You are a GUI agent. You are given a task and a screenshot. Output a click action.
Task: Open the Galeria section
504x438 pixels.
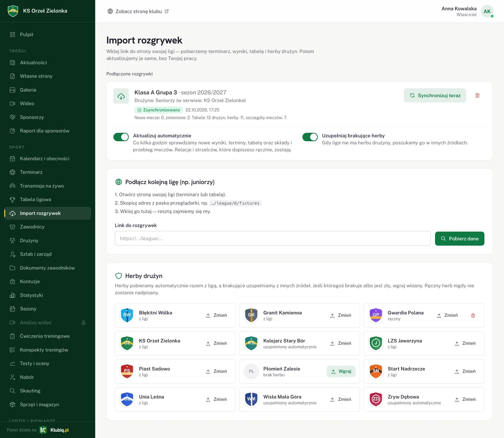click(48, 90)
